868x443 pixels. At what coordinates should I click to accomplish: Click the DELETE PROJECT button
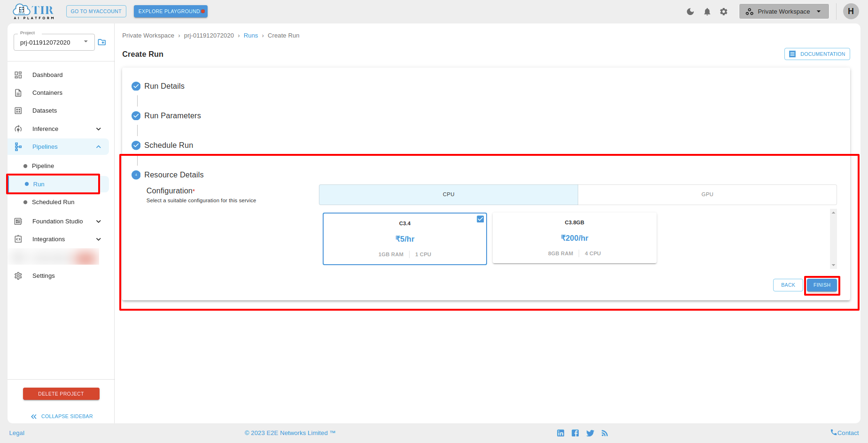pos(61,394)
